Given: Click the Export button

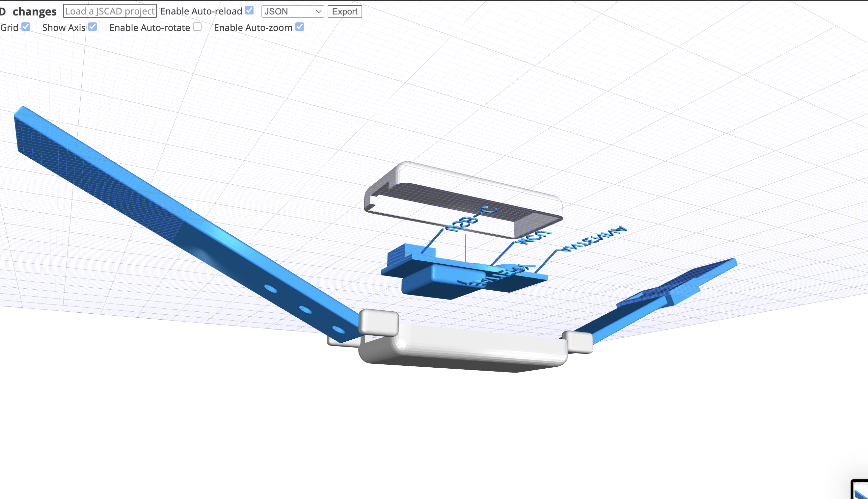Looking at the screenshot, I should pos(344,11).
